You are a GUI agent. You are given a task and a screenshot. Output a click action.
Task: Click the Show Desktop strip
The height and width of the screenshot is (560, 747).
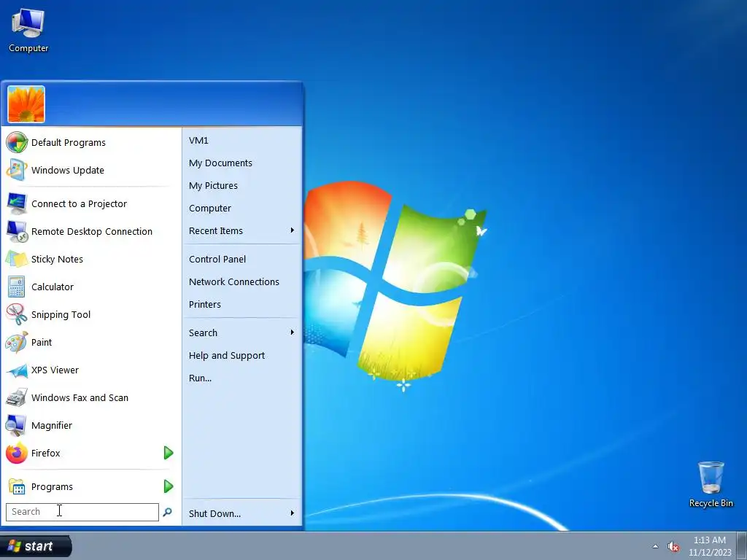click(742, 545)
